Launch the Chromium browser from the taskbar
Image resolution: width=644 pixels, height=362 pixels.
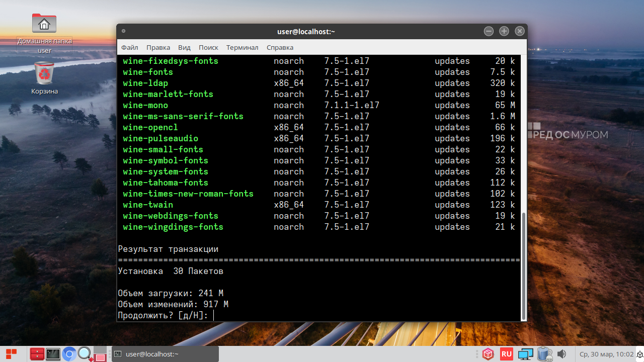[69, 354]
